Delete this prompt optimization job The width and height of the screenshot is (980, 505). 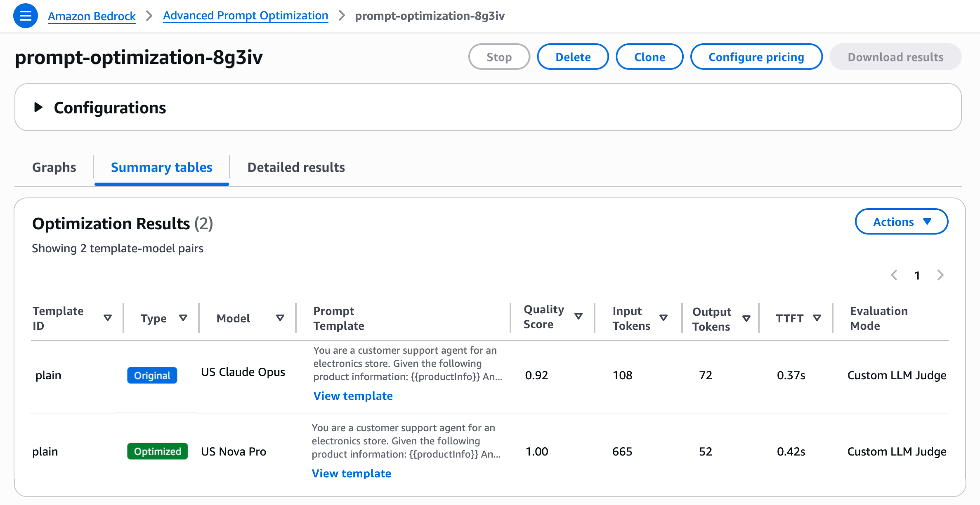pyautogui.click(x=573, y=57)
